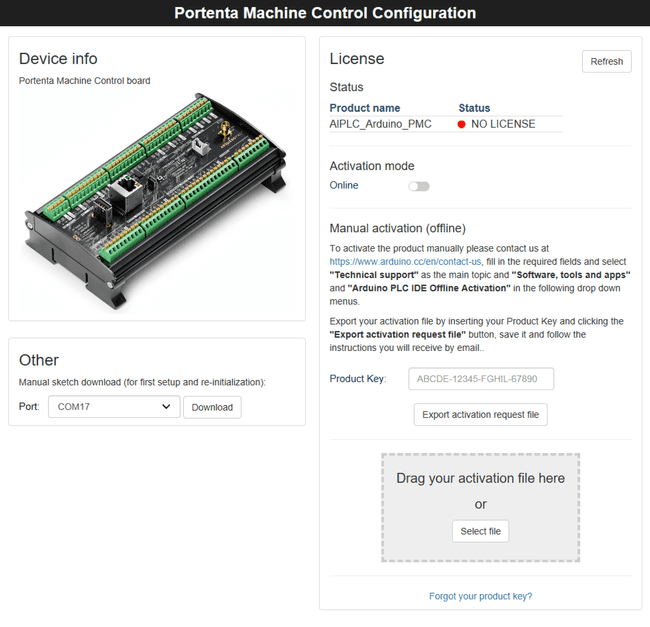Click the Manual activation (offline) heading
Viewport: 650px width, 627px height.
tap(397, 228)
